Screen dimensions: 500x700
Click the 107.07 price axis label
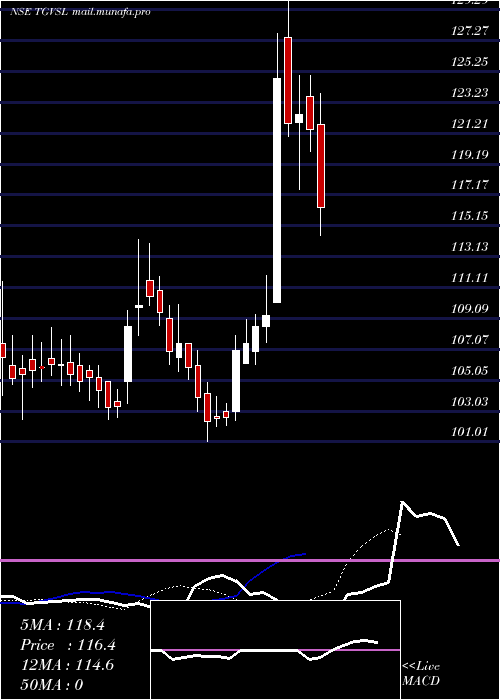tap(469, 340)
